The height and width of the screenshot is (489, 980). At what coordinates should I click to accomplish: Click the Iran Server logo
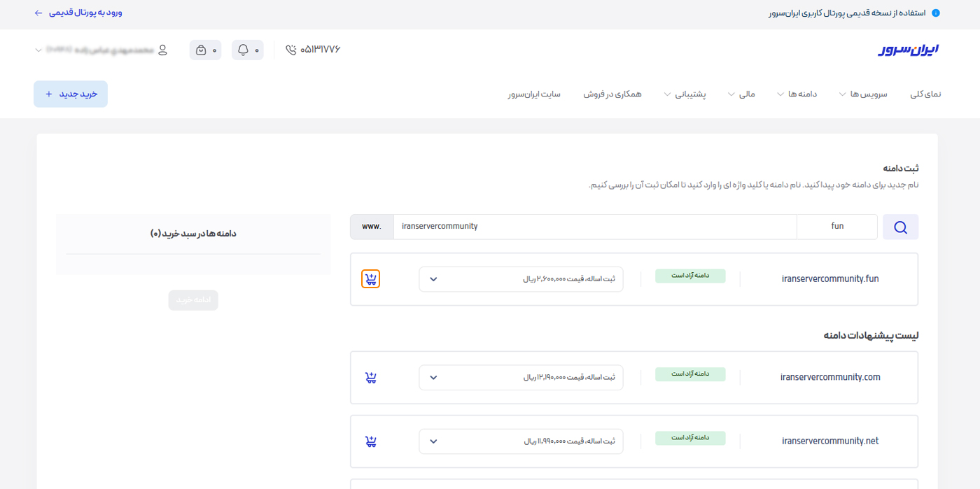908,50
